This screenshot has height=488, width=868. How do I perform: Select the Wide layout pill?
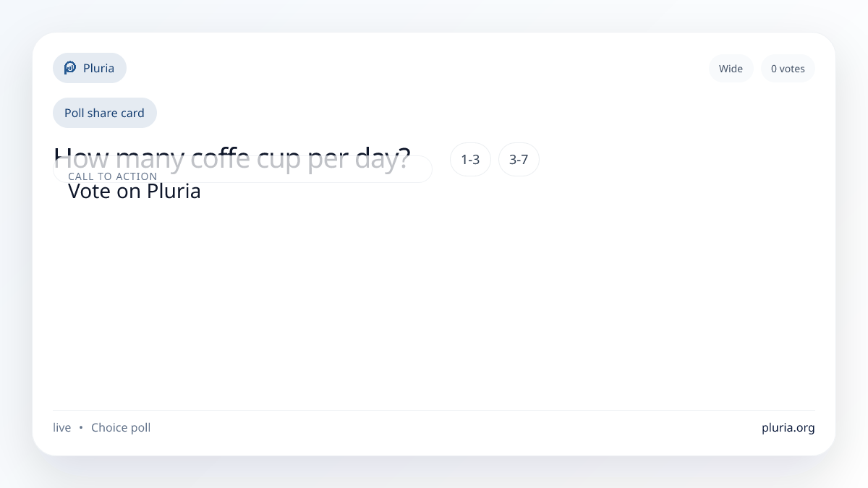point(731,69)
